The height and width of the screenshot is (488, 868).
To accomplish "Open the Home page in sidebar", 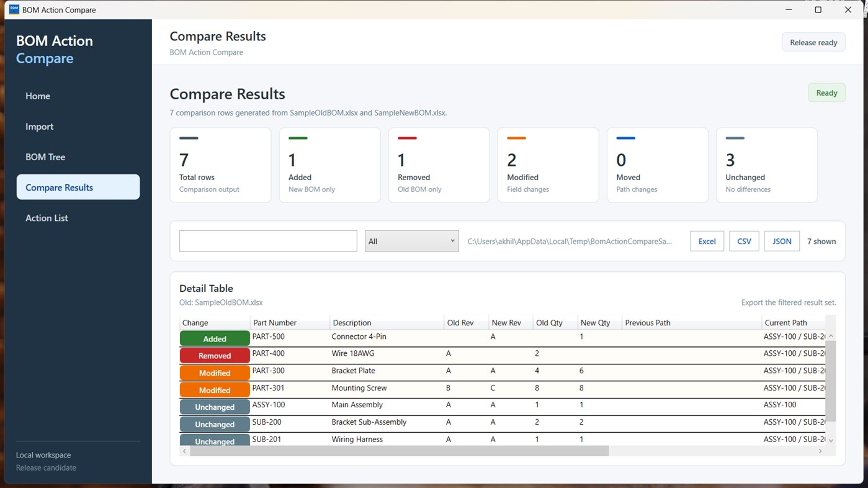I will [78, 96].
